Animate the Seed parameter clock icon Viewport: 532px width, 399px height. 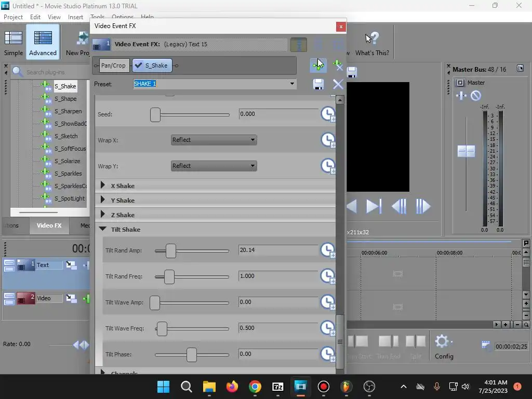(x=328, y=114)
